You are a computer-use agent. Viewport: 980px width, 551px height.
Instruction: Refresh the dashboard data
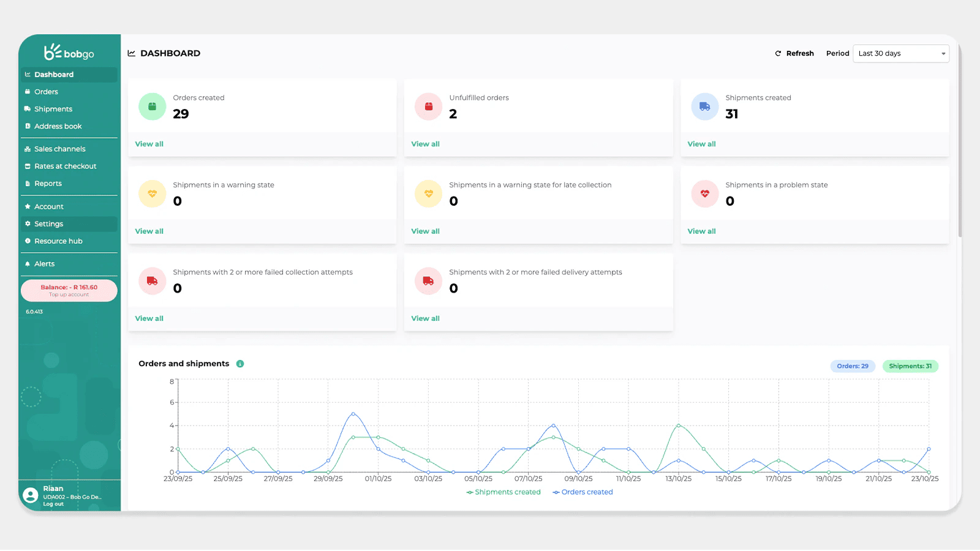[x=794, y=54]
